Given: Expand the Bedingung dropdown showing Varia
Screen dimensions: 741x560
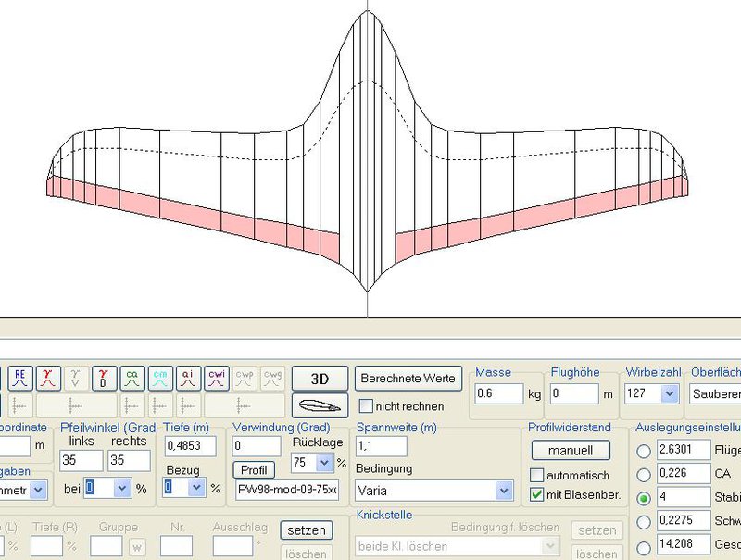Looking at the screenshot, I should coord(504,491).
